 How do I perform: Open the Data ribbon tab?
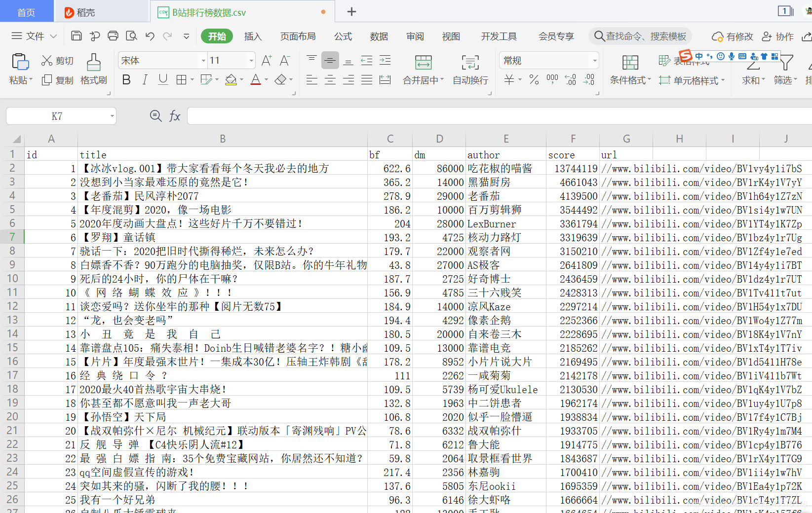379,37
